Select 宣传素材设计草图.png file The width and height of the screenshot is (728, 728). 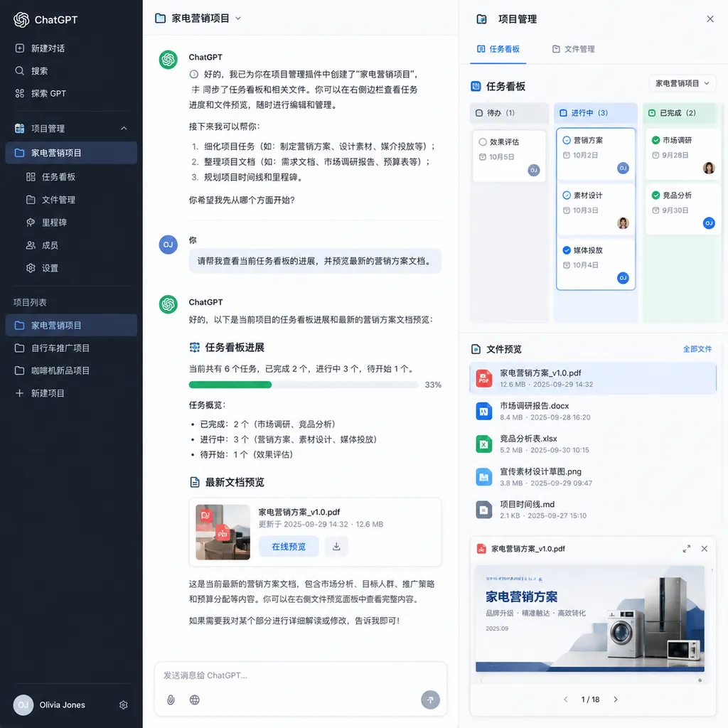click(x=593, y=477)
